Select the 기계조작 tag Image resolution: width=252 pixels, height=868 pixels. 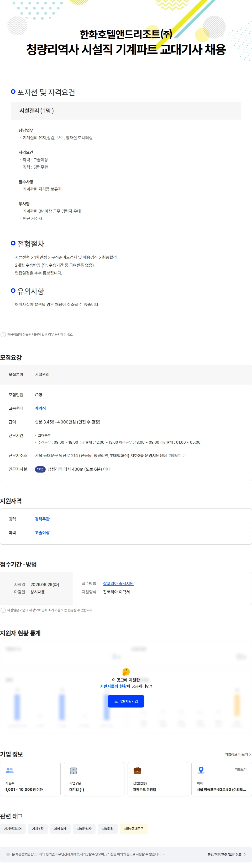point(38,829)
